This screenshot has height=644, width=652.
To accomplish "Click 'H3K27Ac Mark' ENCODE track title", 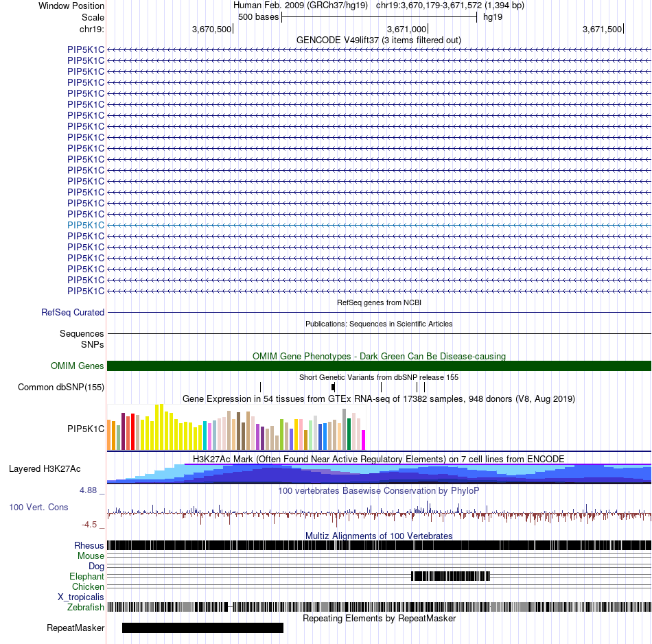I will point(379,459).
